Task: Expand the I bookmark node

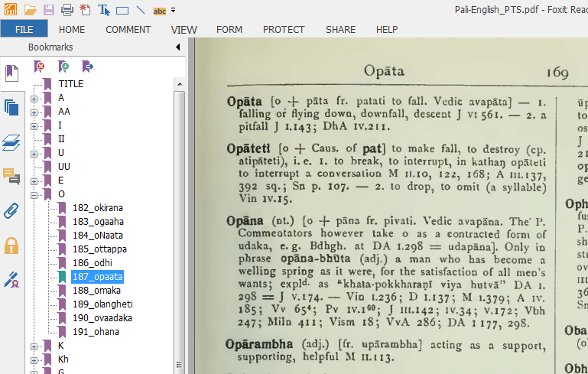Action: tap(34, 126)
